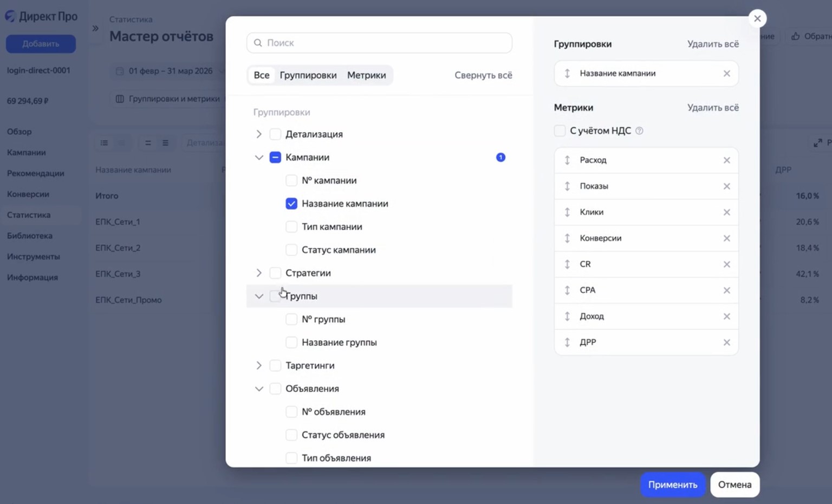
Task: Grab the reorder handle of Показы
Action: [x=567, y=186]
